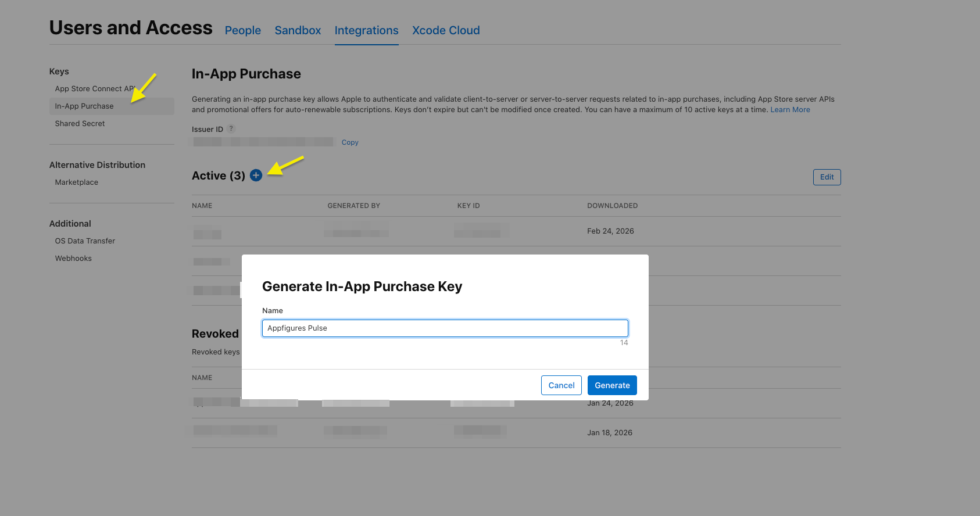980x516 pixels.
Task: Go to the Xcode Cloud tab
Action: point(446,30)
